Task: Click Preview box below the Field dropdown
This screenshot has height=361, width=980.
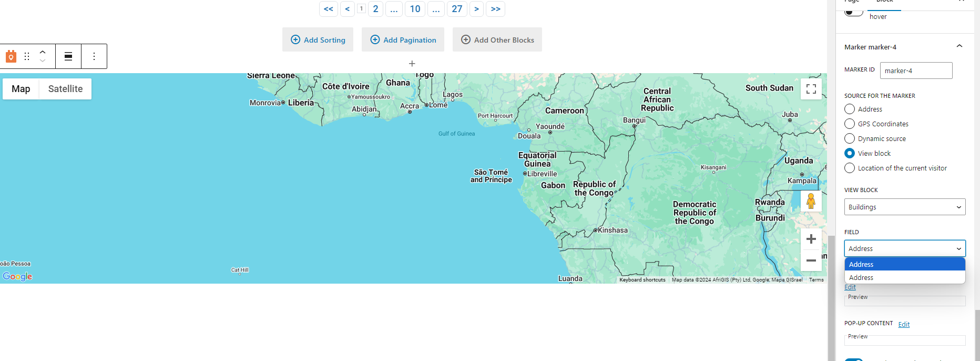Action: pos(905,300)
